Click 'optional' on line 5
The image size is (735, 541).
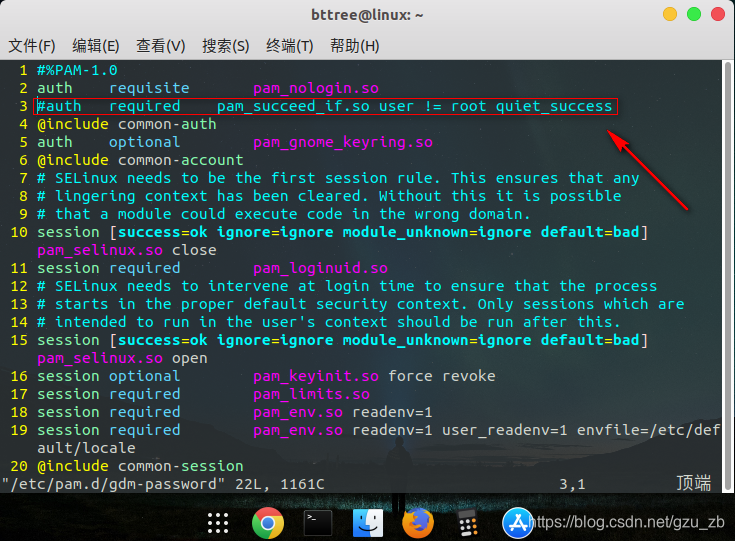(x=144, y=142)
